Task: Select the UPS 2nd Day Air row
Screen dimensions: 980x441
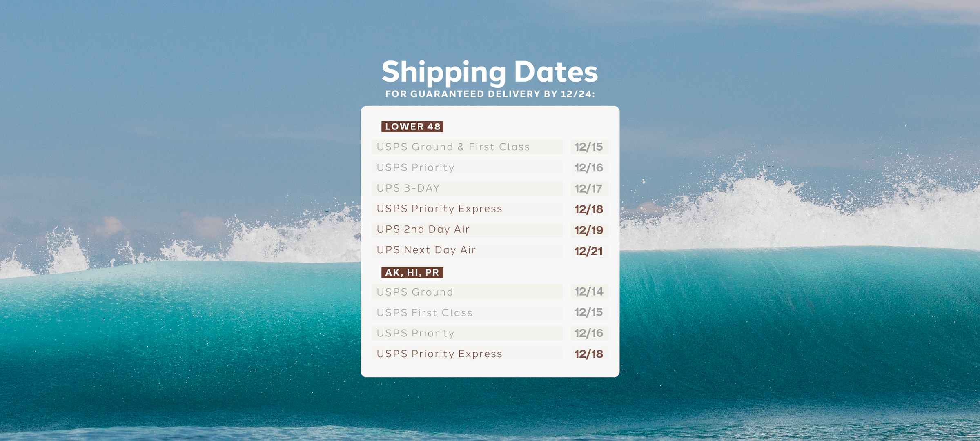Action: (x=423, y=229)
